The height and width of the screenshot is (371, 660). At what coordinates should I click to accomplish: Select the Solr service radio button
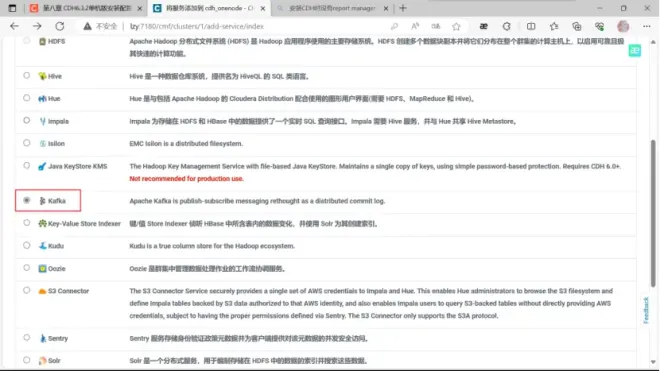[x=27, y=360]
